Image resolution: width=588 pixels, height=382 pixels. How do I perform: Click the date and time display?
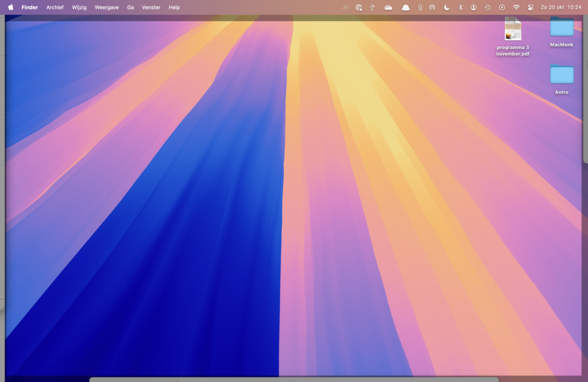tap(561, 7)
